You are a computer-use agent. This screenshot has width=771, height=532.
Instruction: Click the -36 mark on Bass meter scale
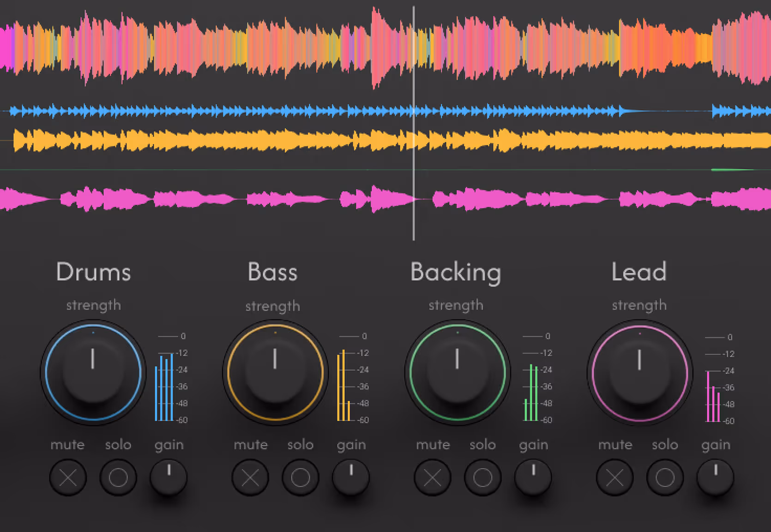pyautogui.click(x=363, y=387)
